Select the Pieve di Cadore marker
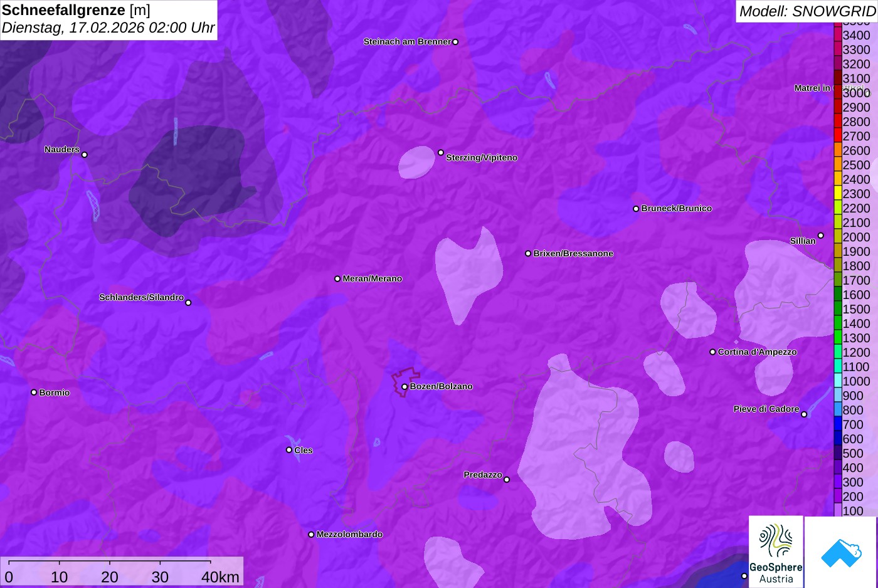 pos(804,414)
